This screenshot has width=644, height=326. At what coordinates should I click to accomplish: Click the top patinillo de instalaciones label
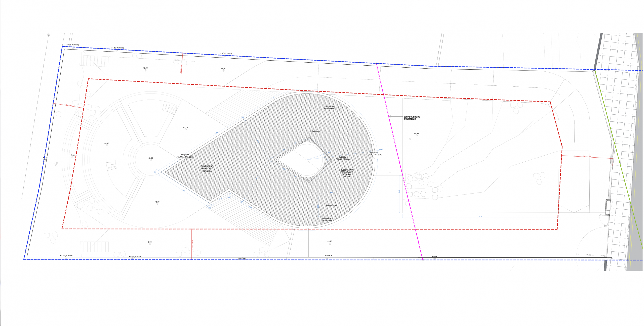tap(329, 107)
